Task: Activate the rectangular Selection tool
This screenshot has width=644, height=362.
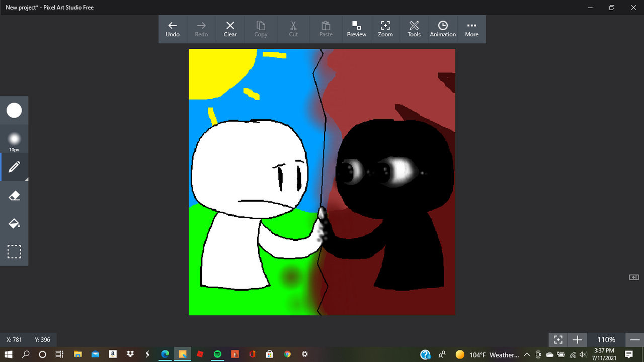Action: pyautogui.click(x=15, y=251)
